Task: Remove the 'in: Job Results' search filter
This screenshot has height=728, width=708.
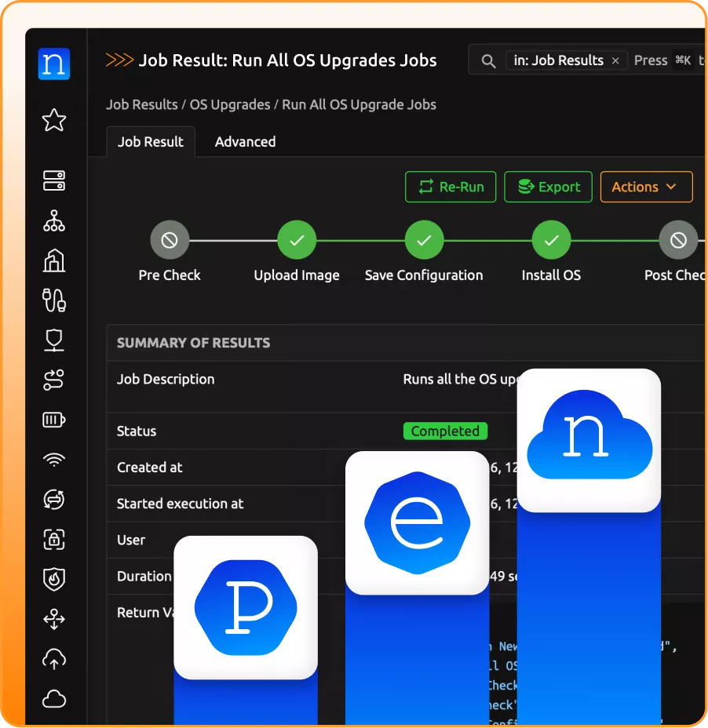Action: 615,60
